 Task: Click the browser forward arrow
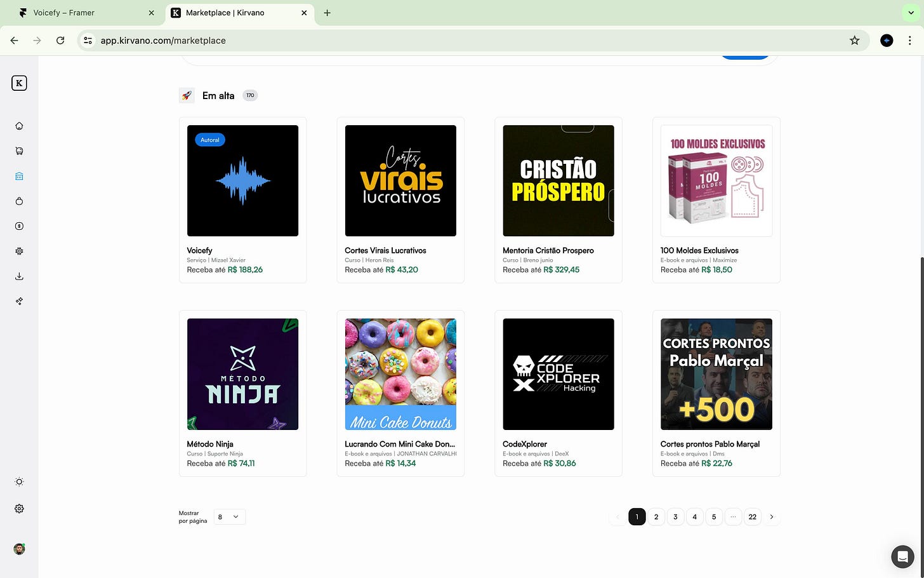click(x=37, y=40)
